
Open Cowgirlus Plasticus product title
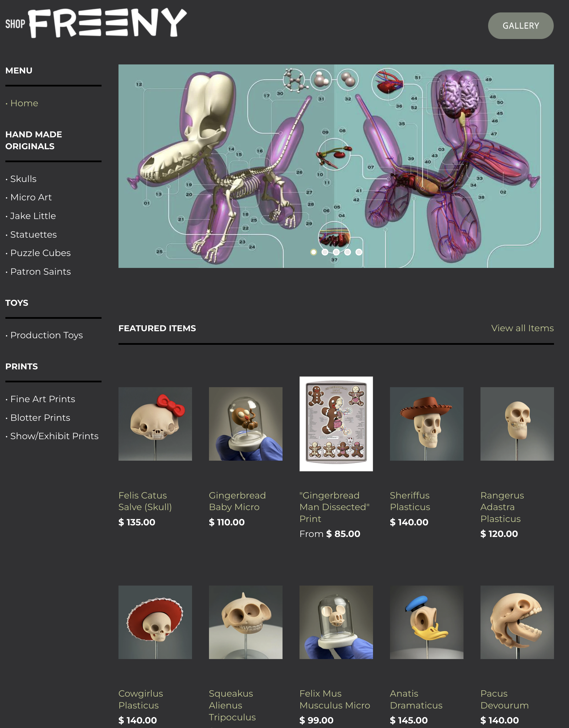tap(141, 699)
